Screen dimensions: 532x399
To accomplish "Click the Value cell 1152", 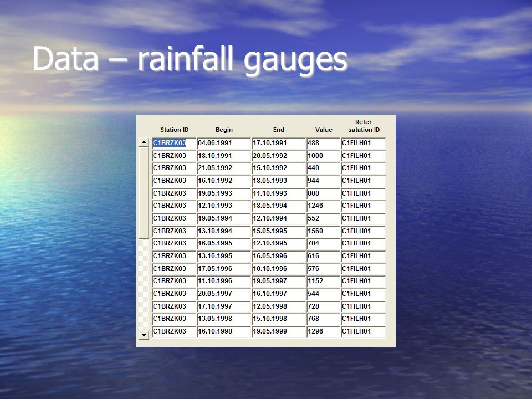I will pos(323,282).
